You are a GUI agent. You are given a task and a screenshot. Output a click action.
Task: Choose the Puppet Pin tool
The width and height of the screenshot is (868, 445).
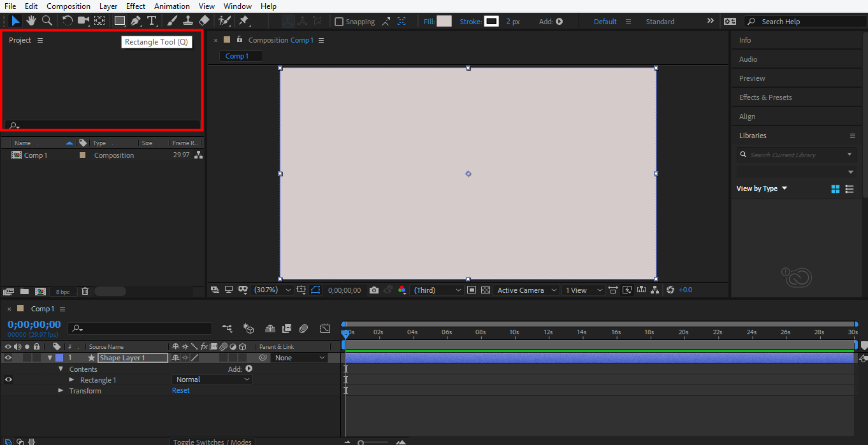click(x=243, y=21)
